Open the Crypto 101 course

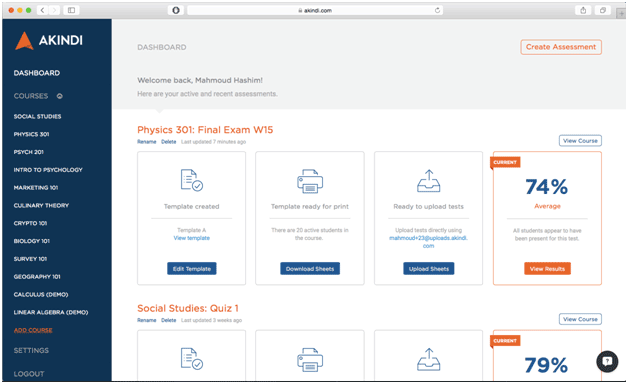[x=30, y=223]
